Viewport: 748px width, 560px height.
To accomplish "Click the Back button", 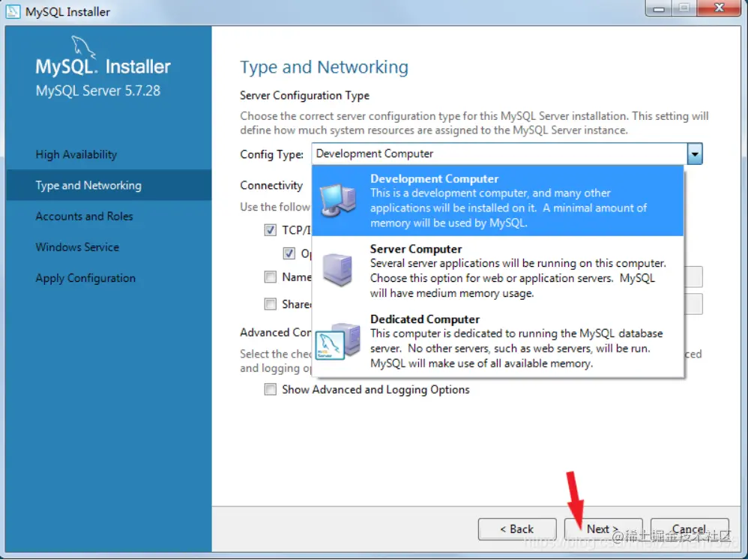I will point(517,529).
